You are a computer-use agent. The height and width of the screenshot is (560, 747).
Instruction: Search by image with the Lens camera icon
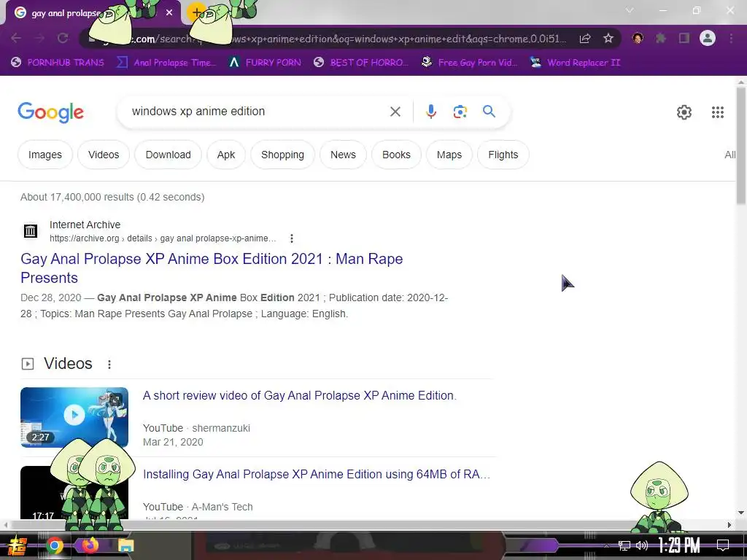(x=460, y=112)
